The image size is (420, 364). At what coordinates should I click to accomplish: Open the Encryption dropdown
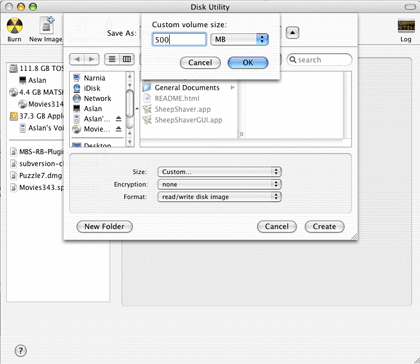[x=219, y=184]
